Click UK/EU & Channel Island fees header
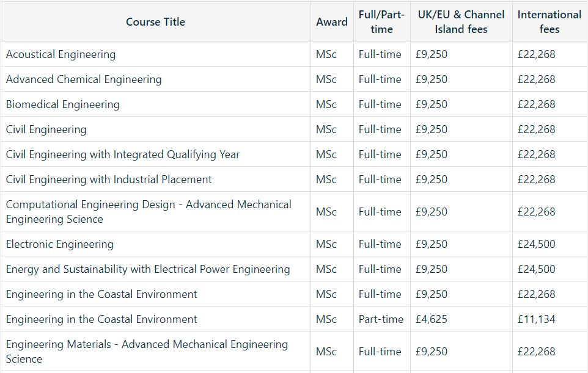This screenshot has width=588, height=373. [461, 22]
